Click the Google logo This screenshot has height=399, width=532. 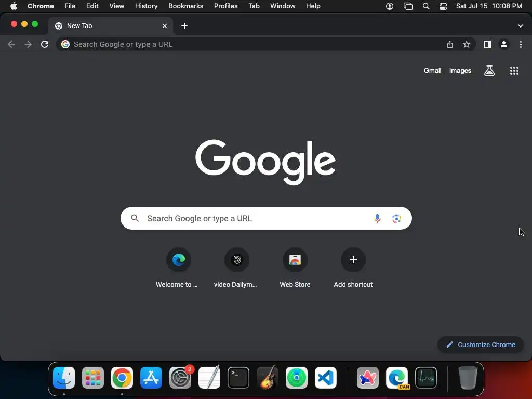pyautogui.click(x=265, y=162)
